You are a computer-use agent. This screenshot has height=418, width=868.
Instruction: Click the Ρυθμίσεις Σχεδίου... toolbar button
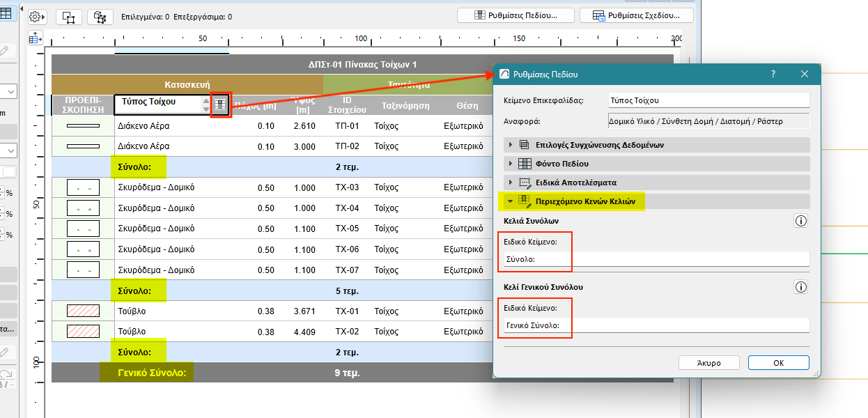[636, 15]
